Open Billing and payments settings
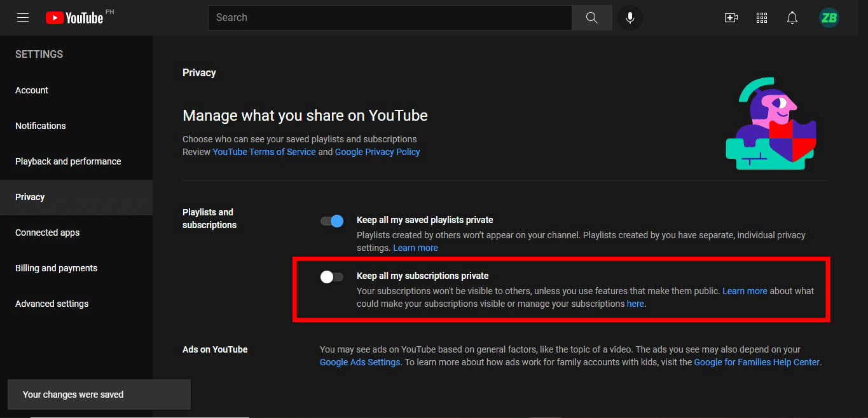This screenshot has width=868, height=418. pyautogui.click(x=76, y=268)
